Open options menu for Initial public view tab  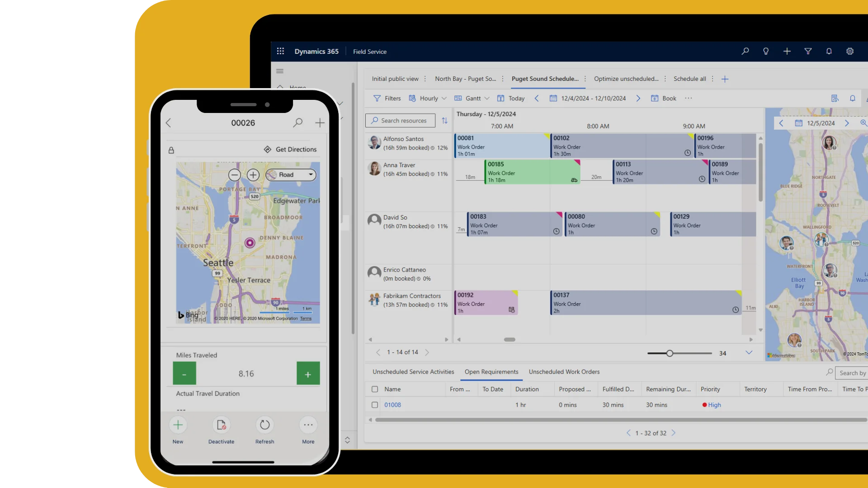(x=425, y=79)
